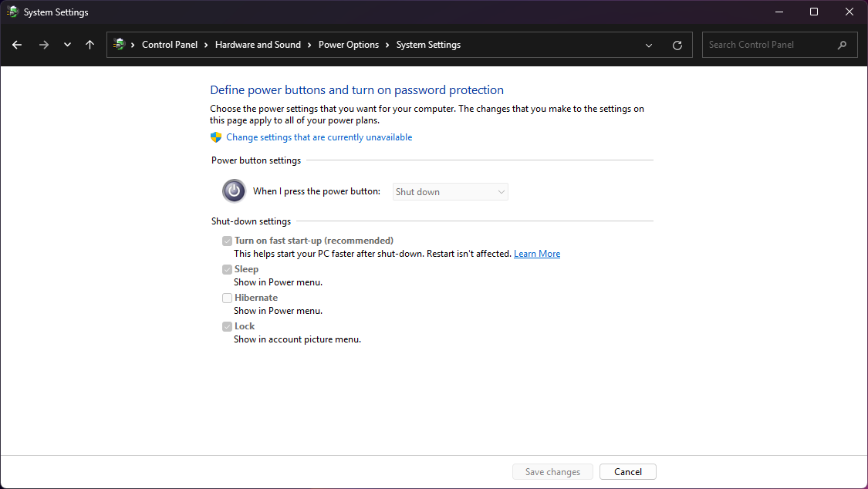Open the address bar history dropdown
868x489 pixels.
click(x=648, y=45)
